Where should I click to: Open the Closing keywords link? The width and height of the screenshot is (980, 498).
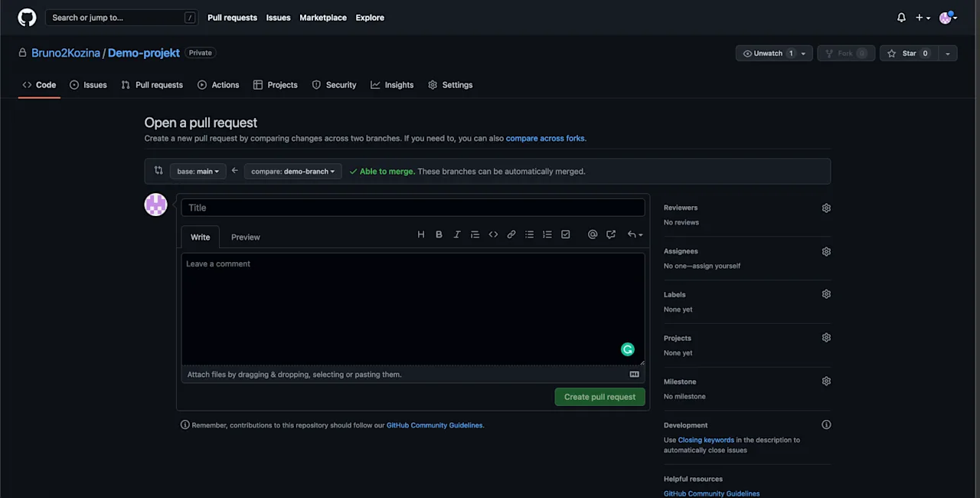[706, 440]
